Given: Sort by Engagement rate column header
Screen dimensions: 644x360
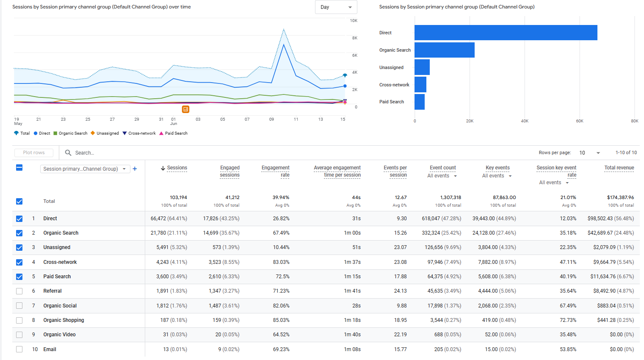Looking at the screenshot, I should pyautogui.click(x=276, y=172).
